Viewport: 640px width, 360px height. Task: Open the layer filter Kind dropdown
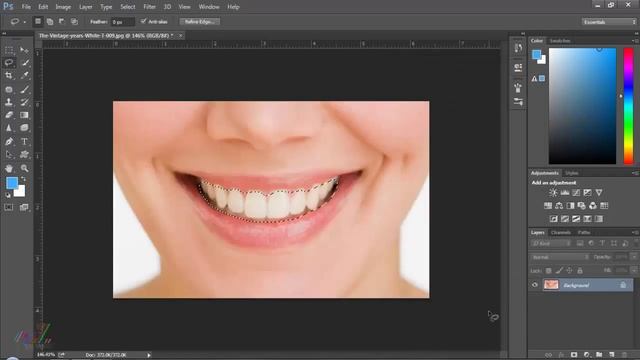pyautogui.click(x=550, y=243)
